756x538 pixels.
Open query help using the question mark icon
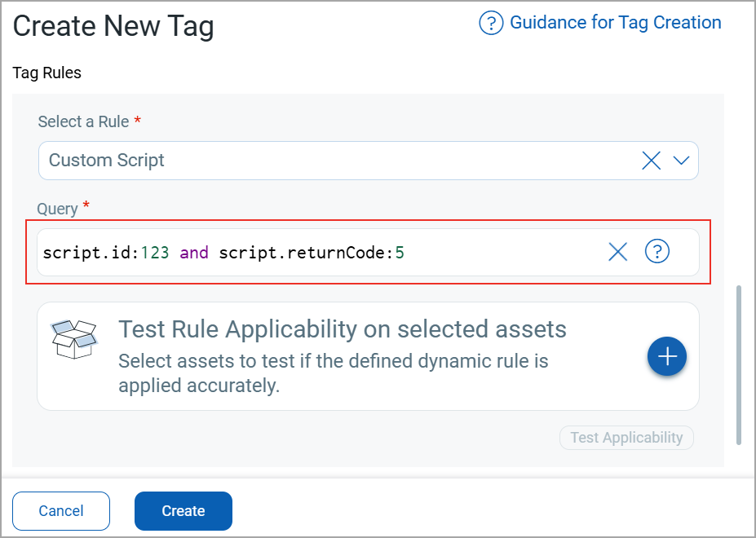(x=657, y=252)
